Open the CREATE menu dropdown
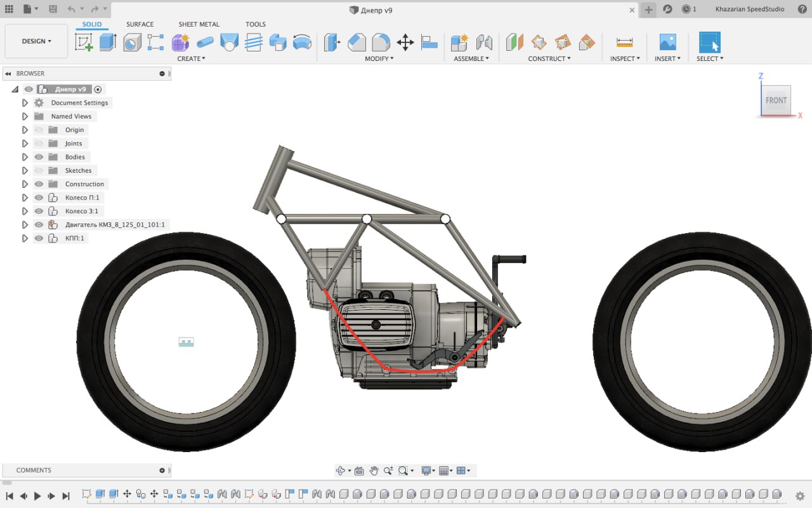 click(x=191, y=58)
